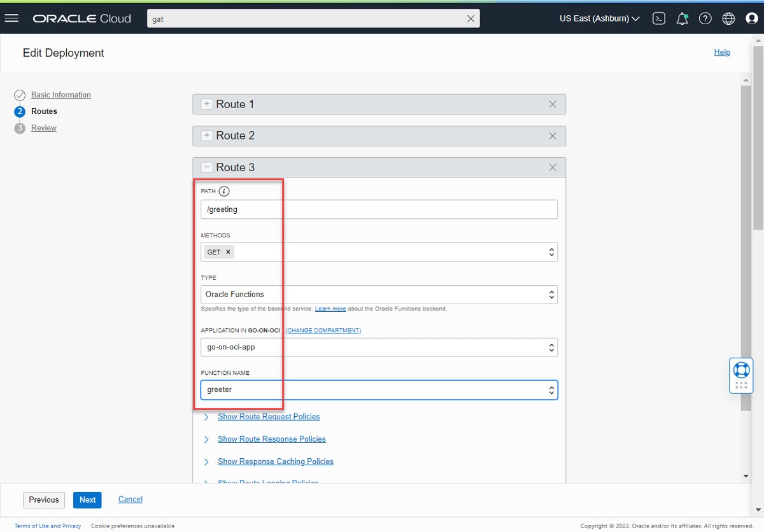Viewport: 764px width, 532px height.
Task: Click the PATH info icon
Action: pyautogui.click(x=224, y=191)
